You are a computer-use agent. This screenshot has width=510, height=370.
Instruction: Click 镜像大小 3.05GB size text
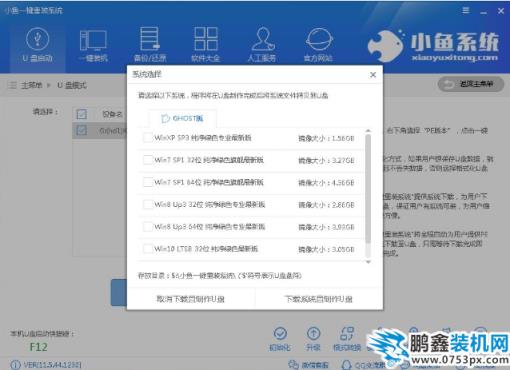326,249
